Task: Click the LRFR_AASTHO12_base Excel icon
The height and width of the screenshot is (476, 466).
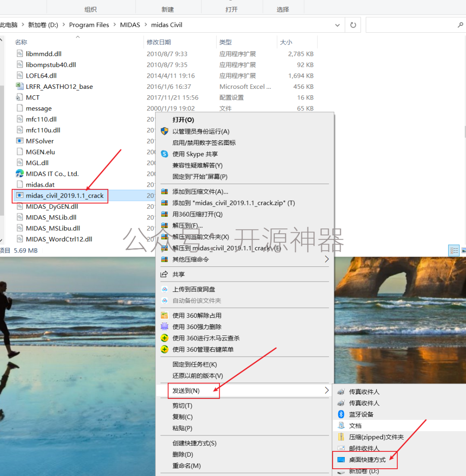Action: (x=20, y=87)
